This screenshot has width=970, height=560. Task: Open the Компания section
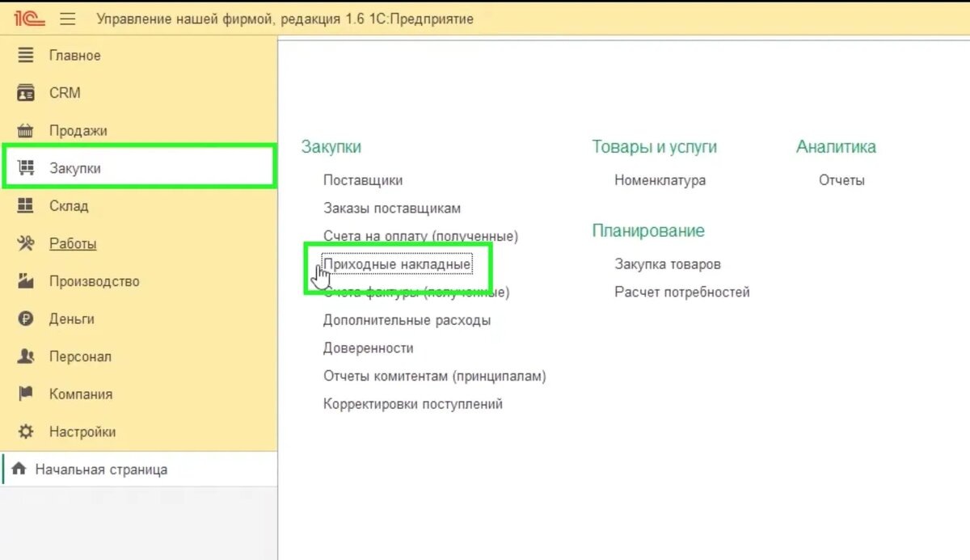[x=81, y=394]
